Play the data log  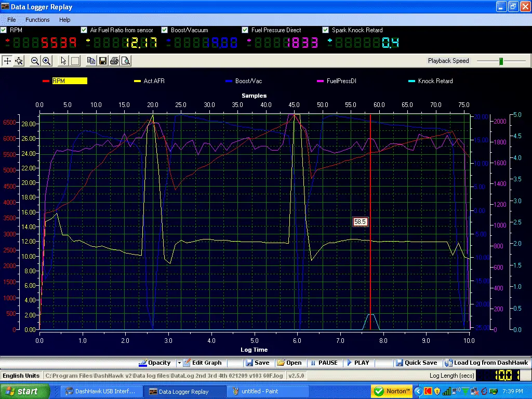click(358, 363)
